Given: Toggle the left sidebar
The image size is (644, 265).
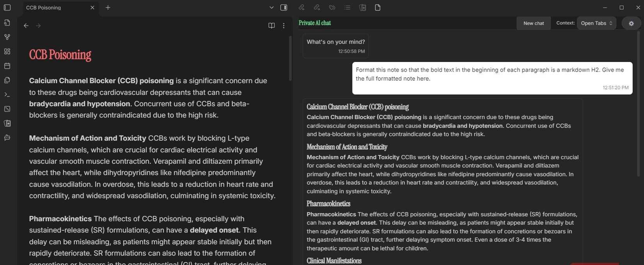Looking at the screenshot, I should coord(7,7).
